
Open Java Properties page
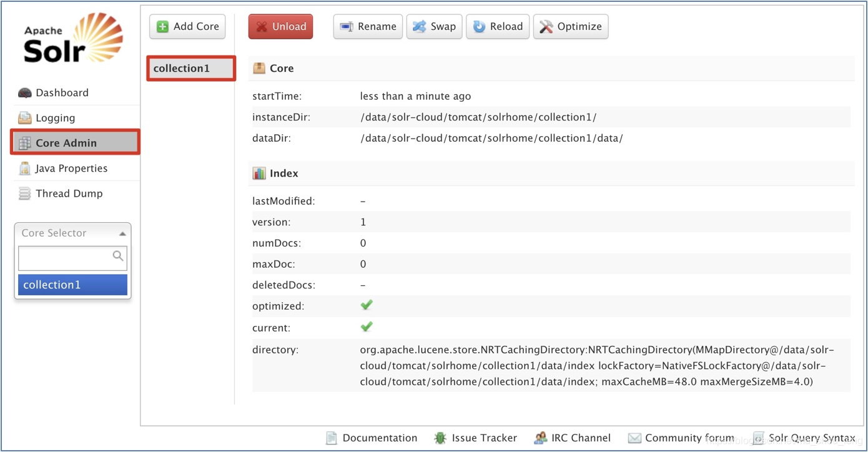[71, 169]
